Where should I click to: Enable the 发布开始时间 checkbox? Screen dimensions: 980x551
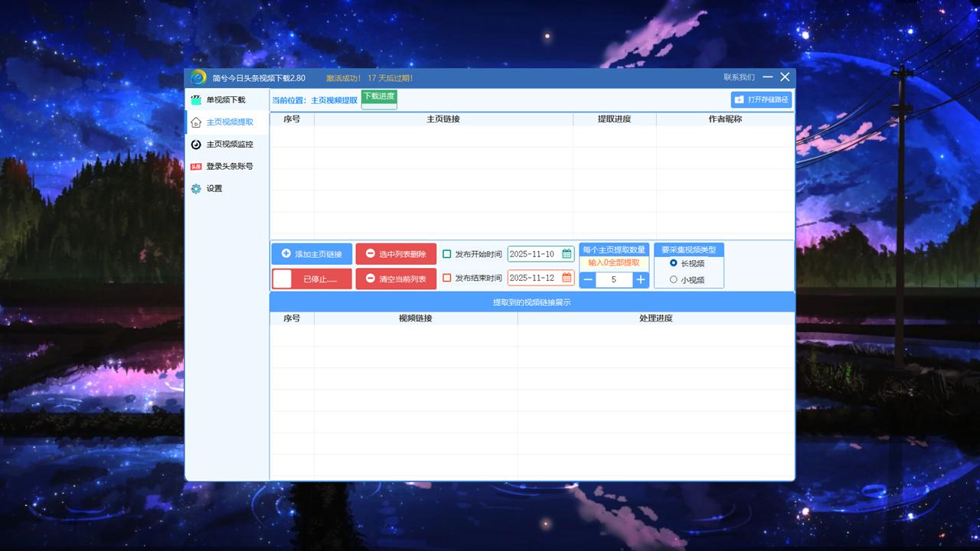point(447,254)
